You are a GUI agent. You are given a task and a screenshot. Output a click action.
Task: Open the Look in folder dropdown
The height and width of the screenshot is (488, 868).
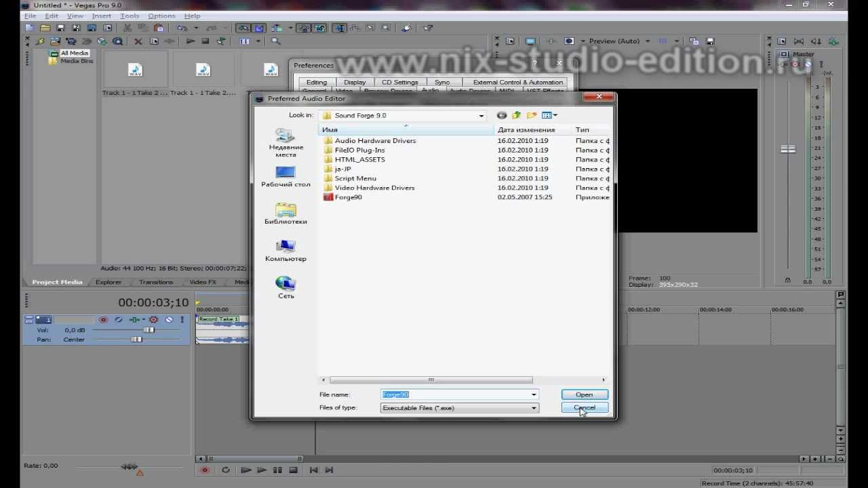pyautogui.click(x=481, y=116)
